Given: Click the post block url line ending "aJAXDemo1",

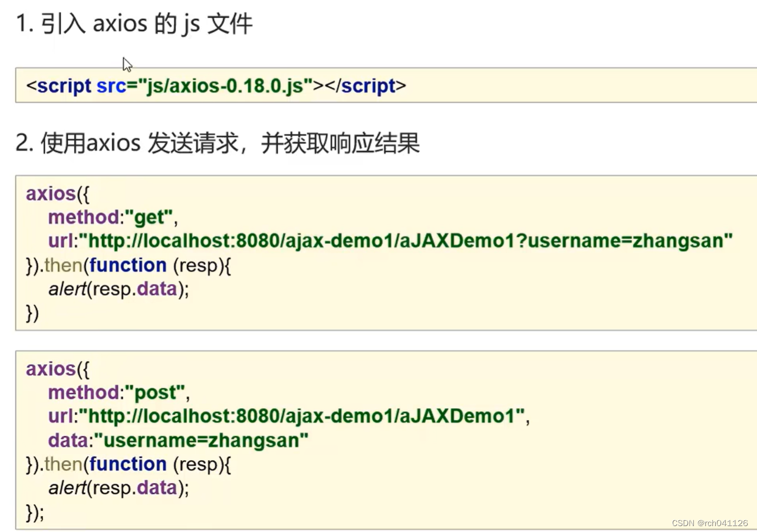Looking at the screenshot, I should (x=289, y=417).
